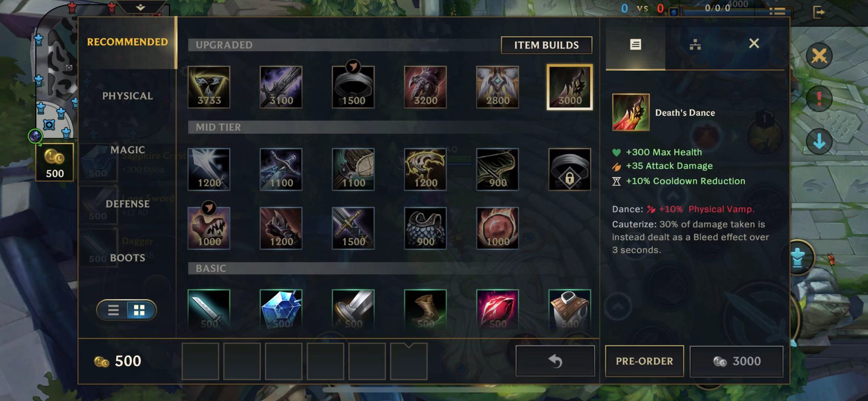Viewport: 868px width, 401px height.
Task: Switch to list view layout toggle
Action: pos(113,310)
